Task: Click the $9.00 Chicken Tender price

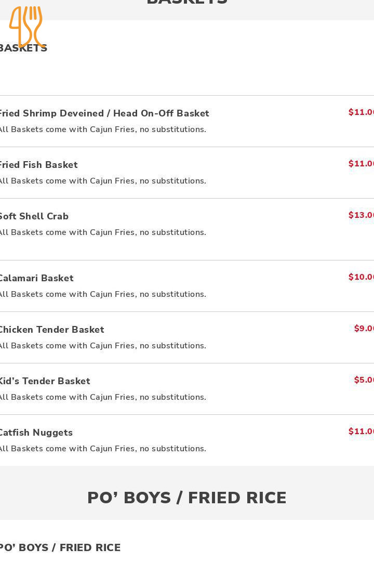Action: click(364, 329)
